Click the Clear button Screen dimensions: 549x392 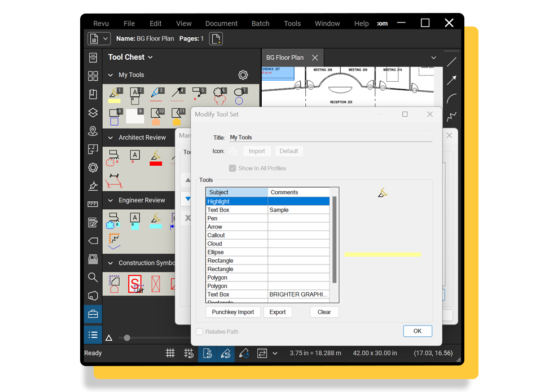coord(324,312)
